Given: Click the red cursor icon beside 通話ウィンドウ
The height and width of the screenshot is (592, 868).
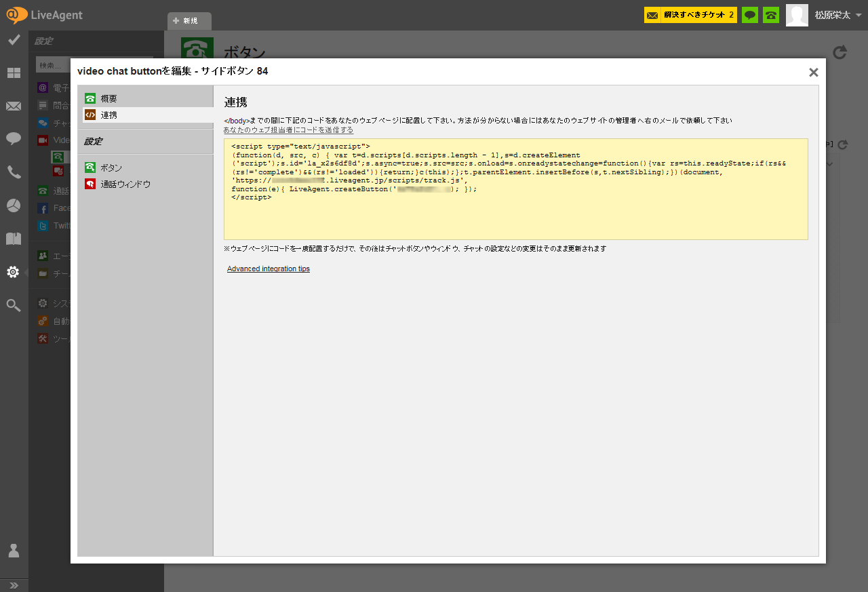Looking at the screenshot, I should pos(90,184).
